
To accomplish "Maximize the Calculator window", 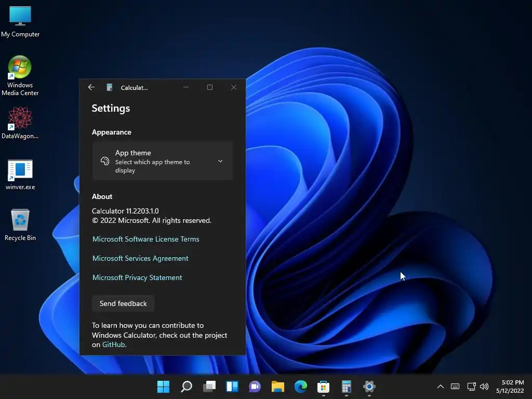I will 210,87.
